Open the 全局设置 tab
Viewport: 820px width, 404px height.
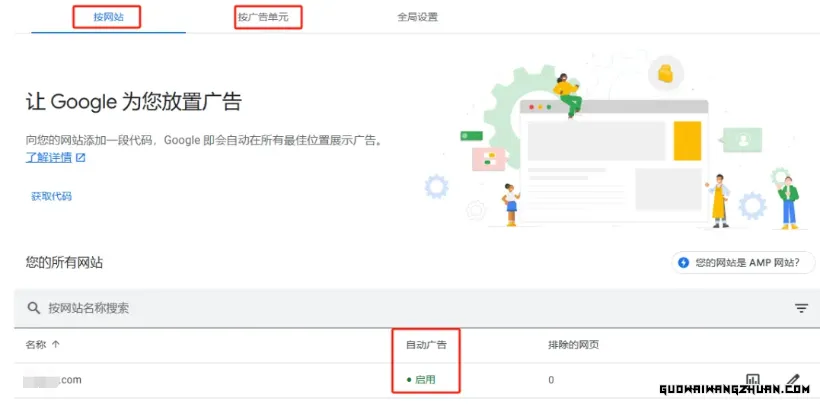(417, 17)
